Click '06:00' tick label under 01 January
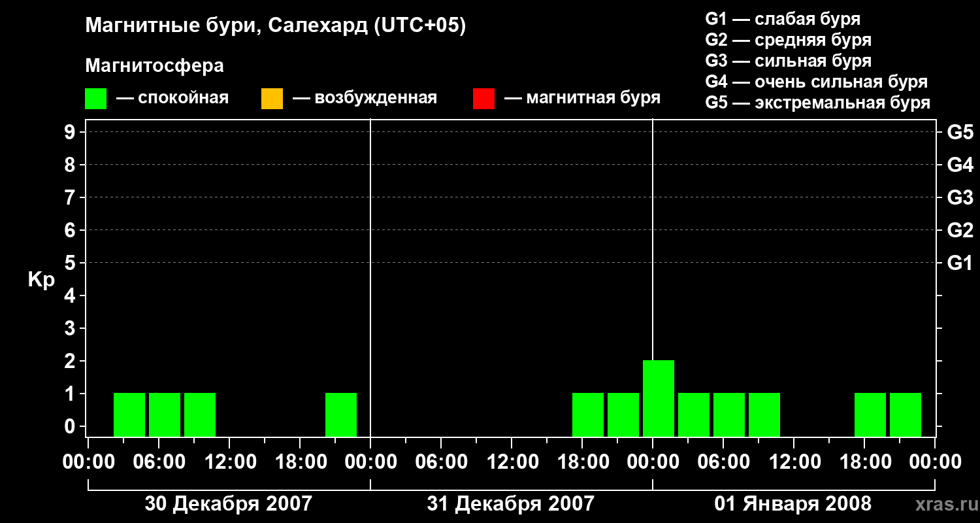 [x=723, y=462]
